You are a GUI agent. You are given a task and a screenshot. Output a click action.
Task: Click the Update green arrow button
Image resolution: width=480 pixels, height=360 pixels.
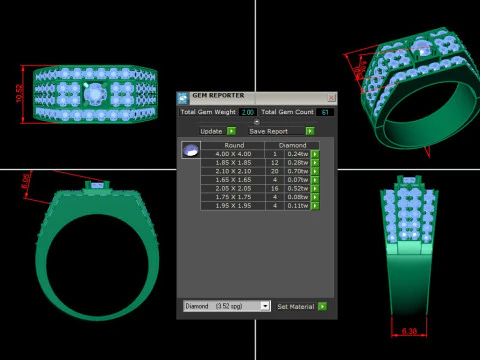[231, 131]
